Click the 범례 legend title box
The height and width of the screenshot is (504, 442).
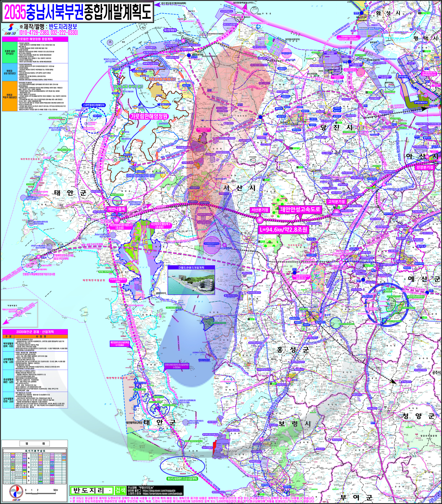[35, 444]
